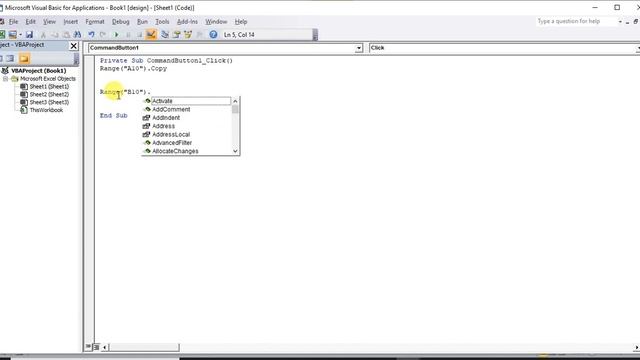Click the View Object icon in Project panel
Image resolution: width=640 pixels, height=360 pixels.
[x=10, y=58]
